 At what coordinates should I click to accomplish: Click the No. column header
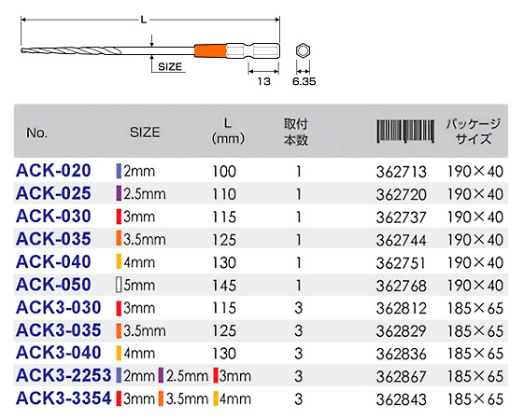point(36,133)
